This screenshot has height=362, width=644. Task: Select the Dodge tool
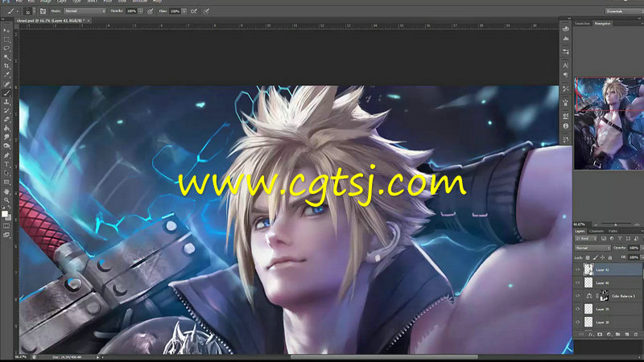[6, 146]
